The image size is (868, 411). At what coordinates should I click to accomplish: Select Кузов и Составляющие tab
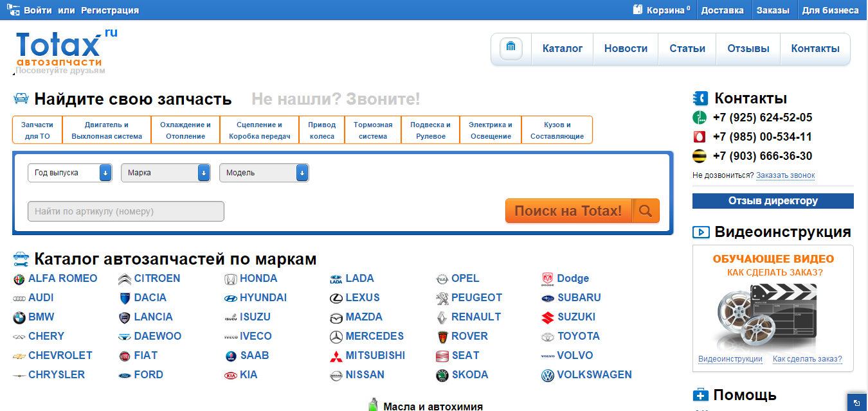(557, 130)
